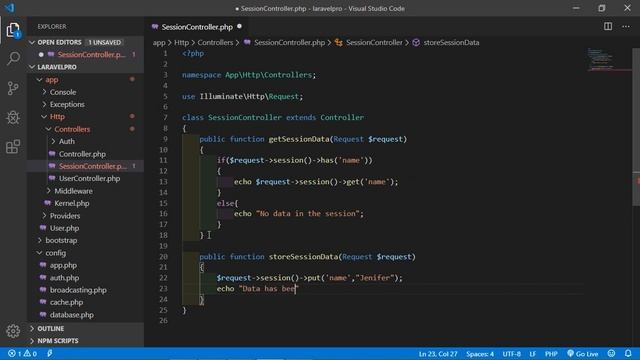Screen dimensions: 640x360
Task: Click LF end of line selector
Action: click(533, 354)
